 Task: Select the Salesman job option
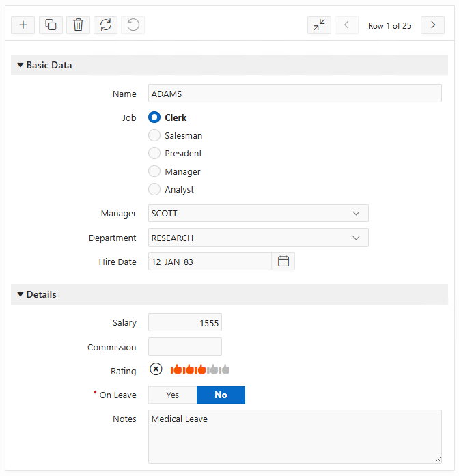(175, 135)
